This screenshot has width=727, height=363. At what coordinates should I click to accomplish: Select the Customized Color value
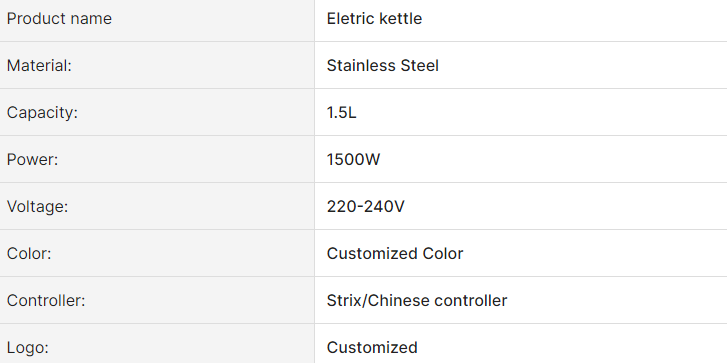[395, 254]
